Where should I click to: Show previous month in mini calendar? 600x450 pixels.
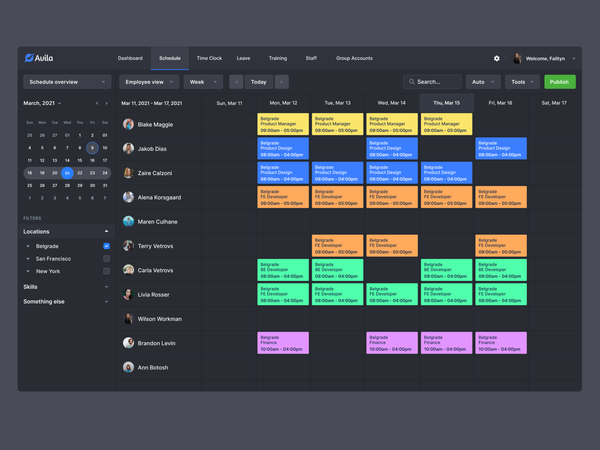[97, 103]
